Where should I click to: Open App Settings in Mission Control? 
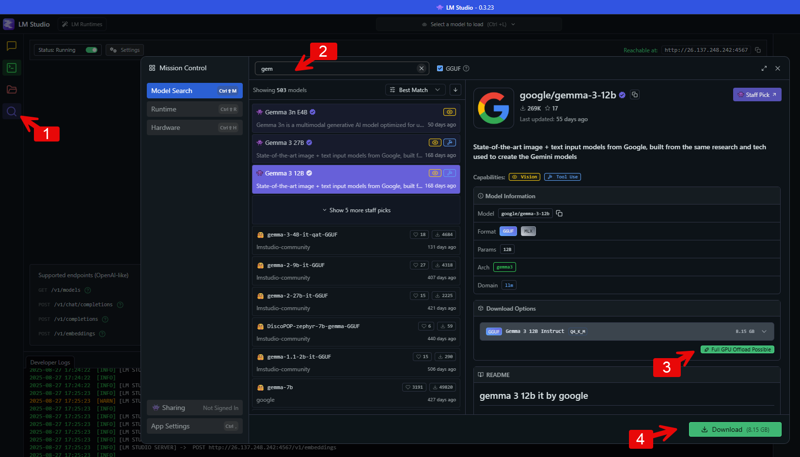tap(194, 426)
